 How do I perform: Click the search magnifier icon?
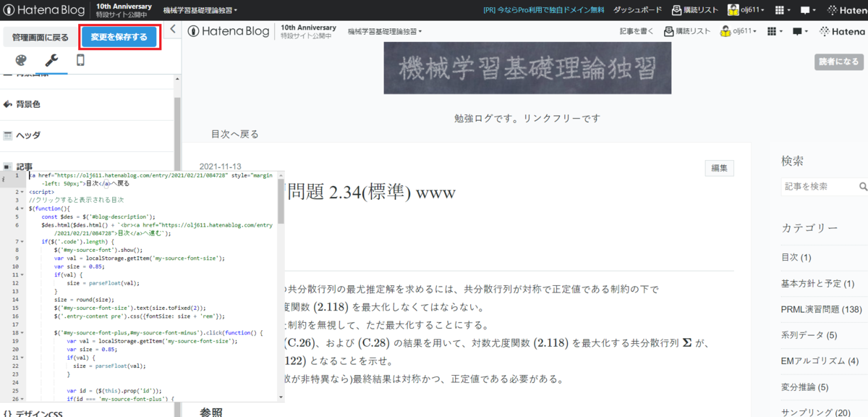pyautogui.click(x=862, y=186)
